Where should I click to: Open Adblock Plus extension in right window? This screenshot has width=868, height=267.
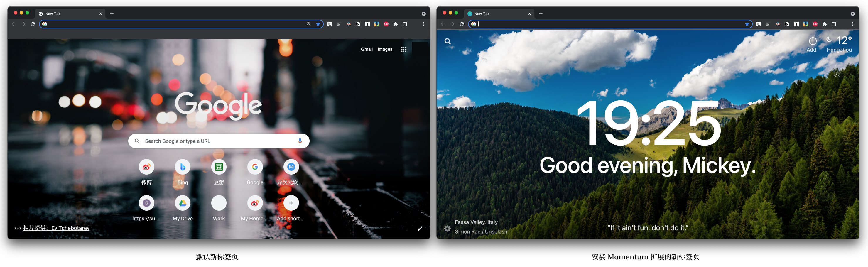[815, 24]
